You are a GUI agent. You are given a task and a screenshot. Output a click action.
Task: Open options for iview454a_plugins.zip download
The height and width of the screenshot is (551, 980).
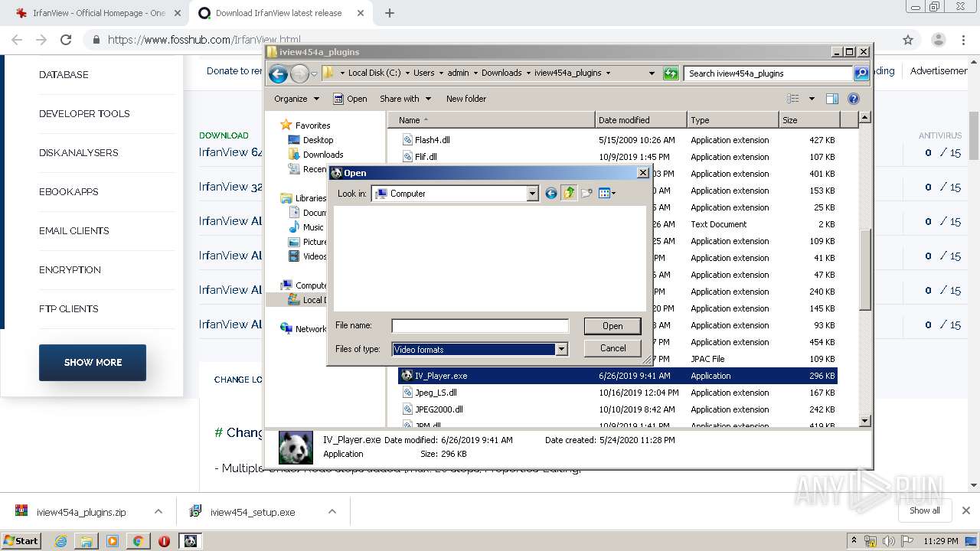click(x=158, y=512)
